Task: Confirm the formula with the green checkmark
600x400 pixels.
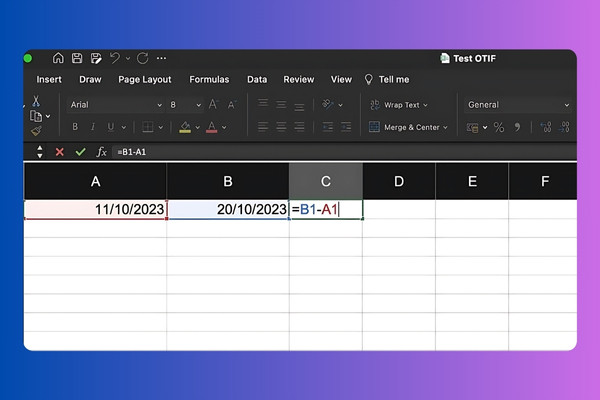Action: tap(80, 152)
